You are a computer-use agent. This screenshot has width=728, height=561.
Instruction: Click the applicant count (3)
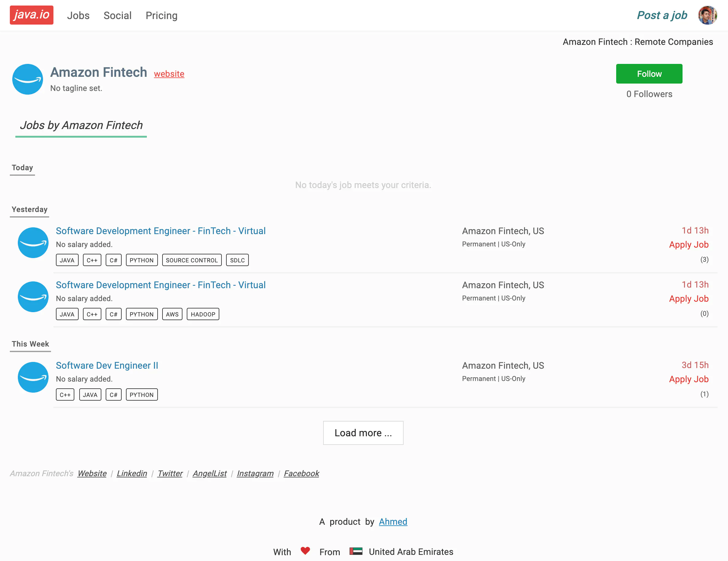point(704,259)
